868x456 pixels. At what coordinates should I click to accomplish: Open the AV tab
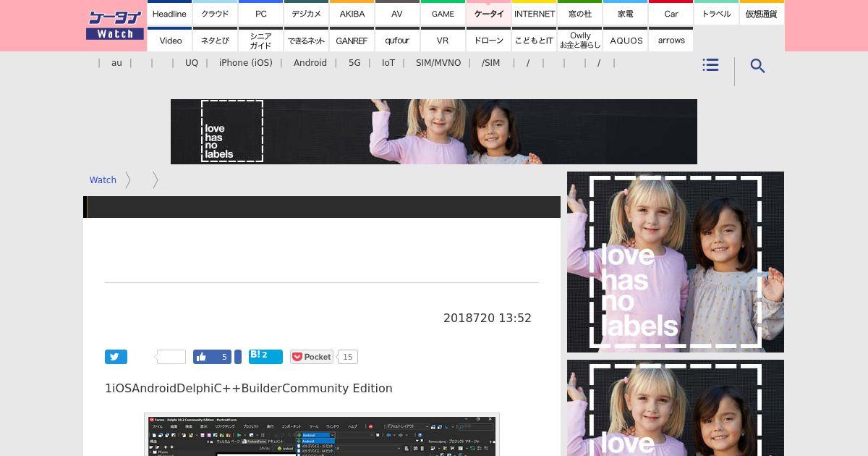pyautogui.click(x=397, y=13)
